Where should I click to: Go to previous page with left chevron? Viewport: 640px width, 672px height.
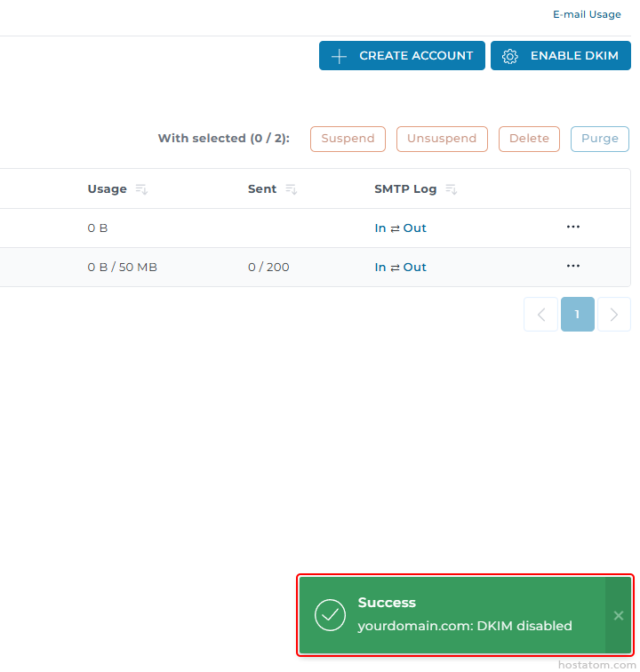tap(540, 315)
